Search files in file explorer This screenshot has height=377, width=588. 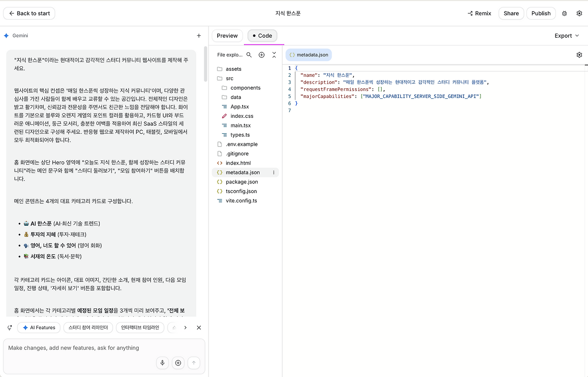249,55
